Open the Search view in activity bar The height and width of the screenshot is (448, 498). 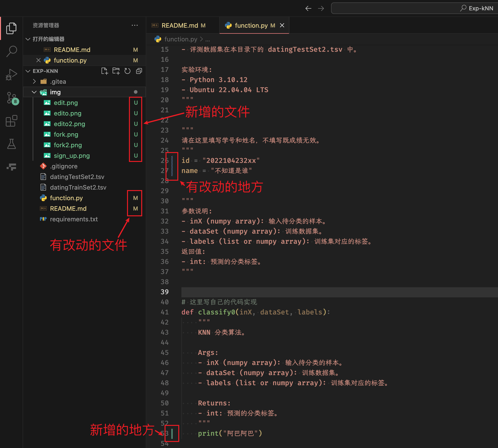pyautogui.click(x=11, y=51)
